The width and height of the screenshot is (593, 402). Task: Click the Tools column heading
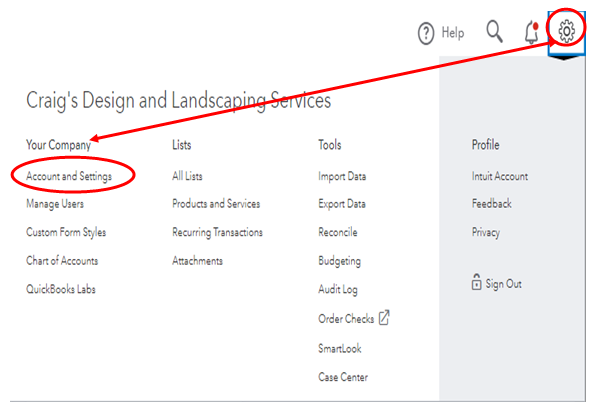(x=330, y=145)
